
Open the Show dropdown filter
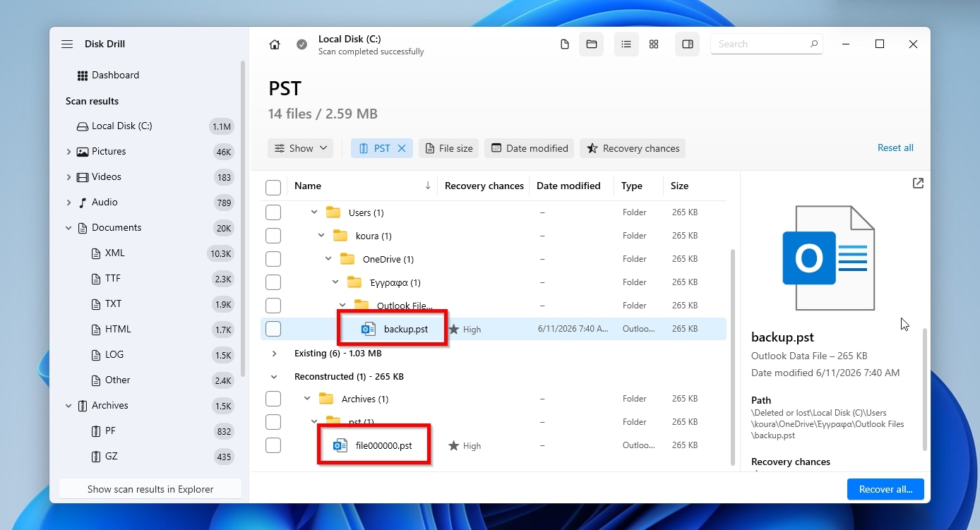300,148
